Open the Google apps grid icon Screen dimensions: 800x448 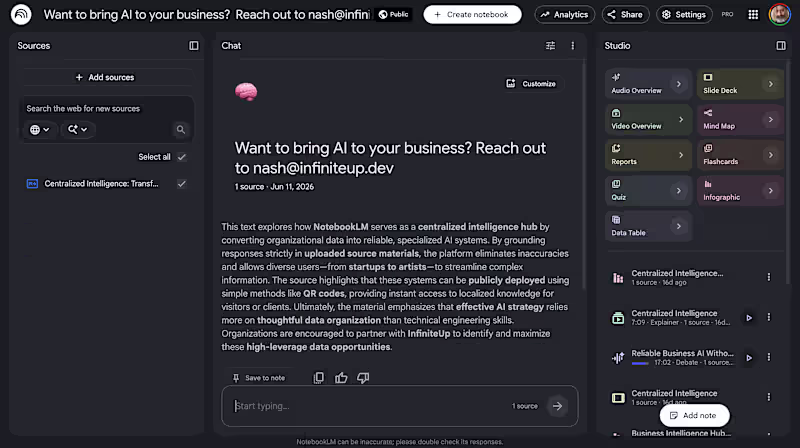tap(753, 15)
